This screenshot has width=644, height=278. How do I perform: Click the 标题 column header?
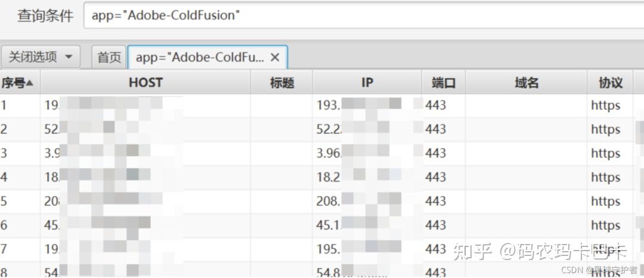tap(281, 83)
